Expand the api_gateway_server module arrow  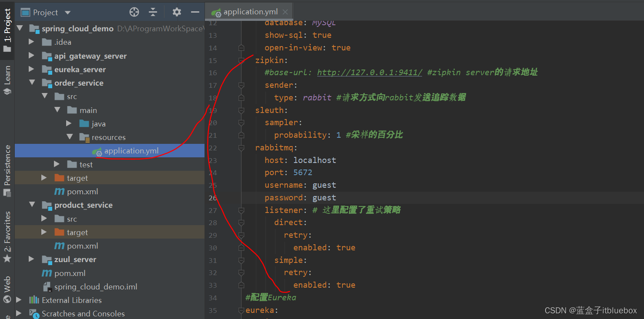tap(31, 56)
